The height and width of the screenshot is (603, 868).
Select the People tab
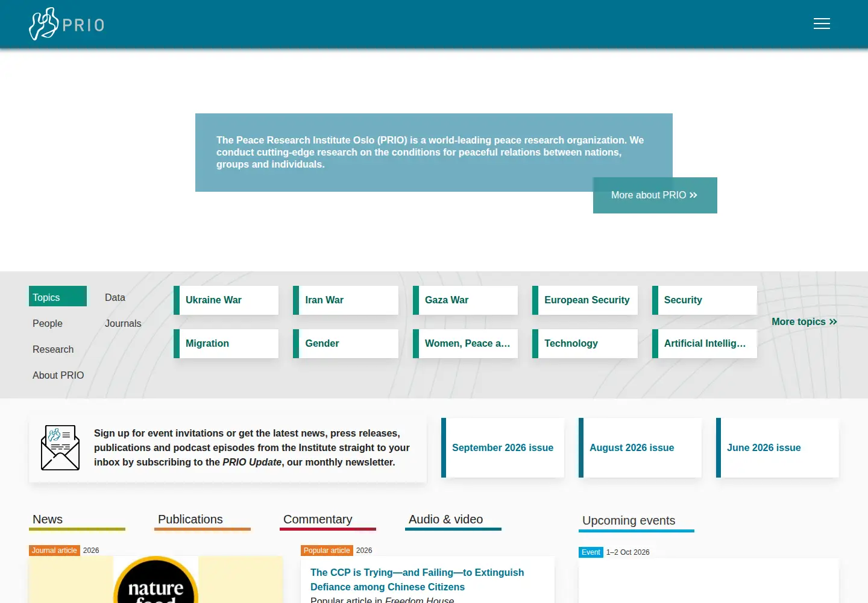48,323
